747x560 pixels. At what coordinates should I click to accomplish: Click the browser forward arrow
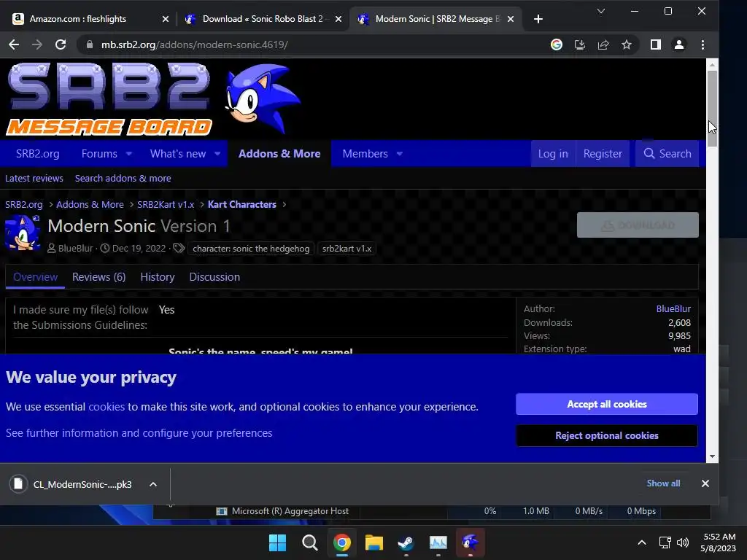click(x=37, y=44)
